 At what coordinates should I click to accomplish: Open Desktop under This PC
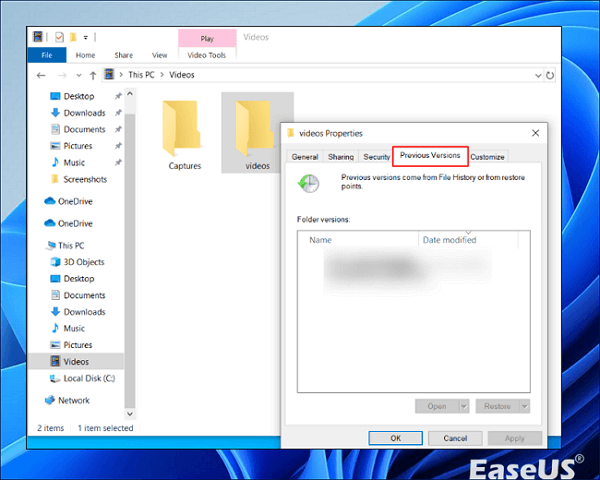click(x=78, y=279)
